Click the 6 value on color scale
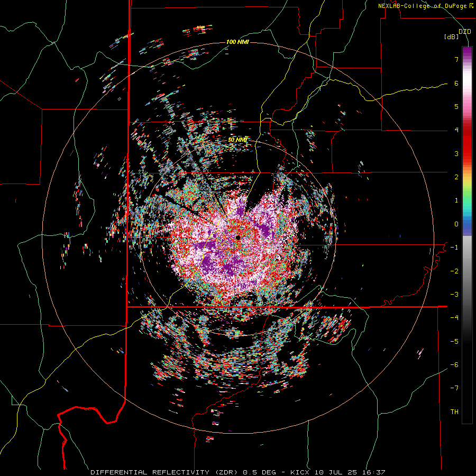Viewport: 476px width, 476px height. point(456,83)
